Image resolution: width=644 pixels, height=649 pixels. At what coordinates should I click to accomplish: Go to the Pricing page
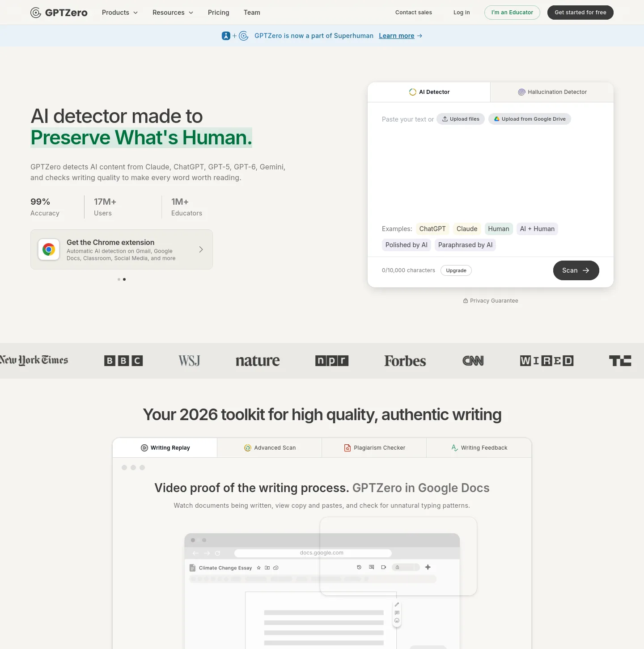coord(219,13)
